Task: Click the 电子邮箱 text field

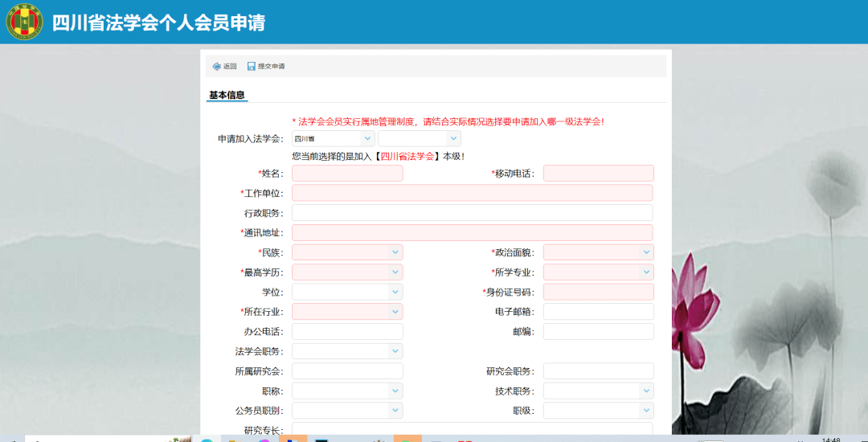Action: pos(598,312)
